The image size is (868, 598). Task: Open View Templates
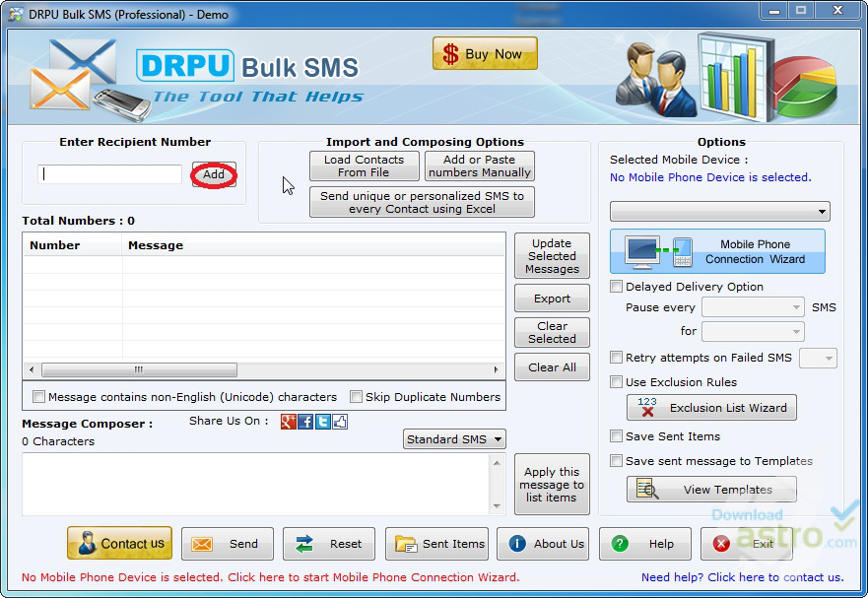[711, 490]
